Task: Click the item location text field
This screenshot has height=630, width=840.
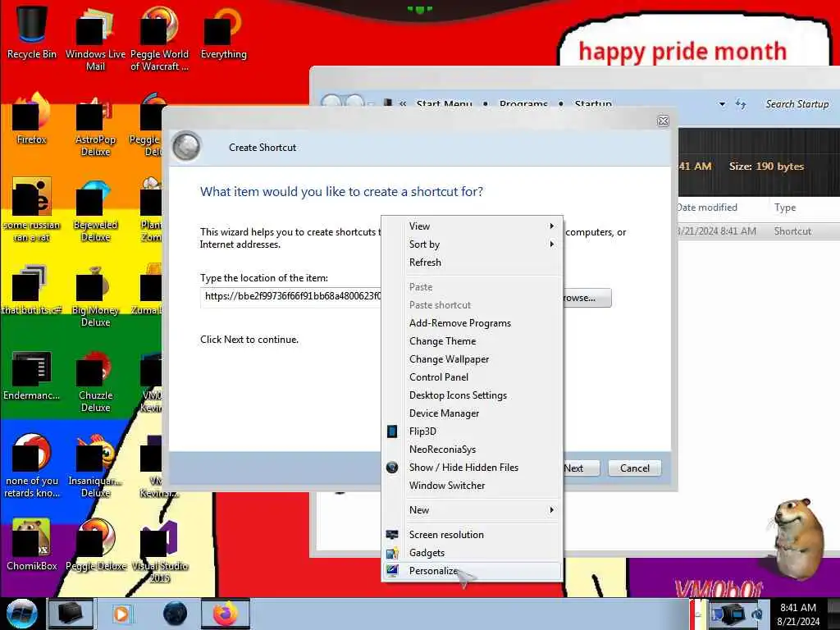Action: pos(292,297)
